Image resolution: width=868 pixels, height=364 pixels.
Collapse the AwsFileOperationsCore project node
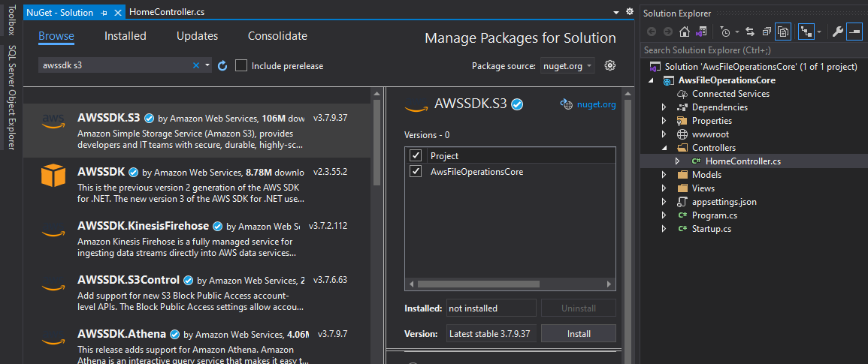point(651,80)
